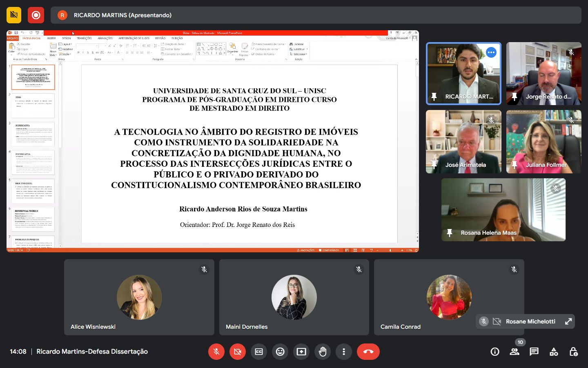Open more options menu in call bar
This screenshot has height=368, width=588.
click(x=344, y=352)
